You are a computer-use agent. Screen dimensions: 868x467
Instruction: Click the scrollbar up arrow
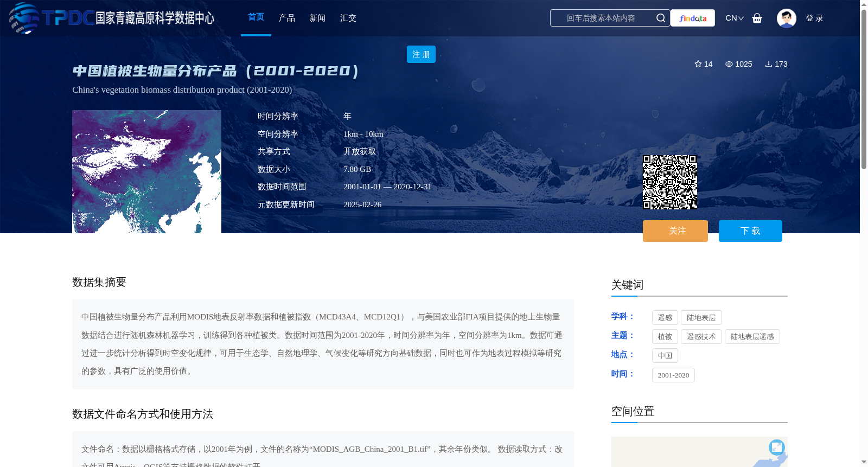tap(864, 4)
